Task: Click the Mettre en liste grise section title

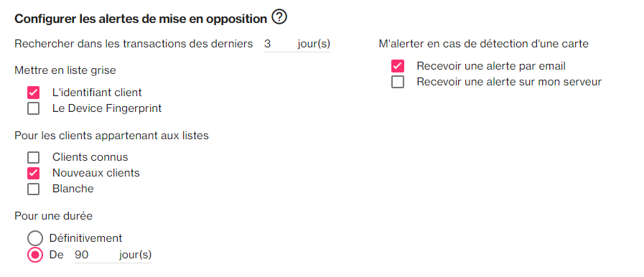Action: [65, 70]
